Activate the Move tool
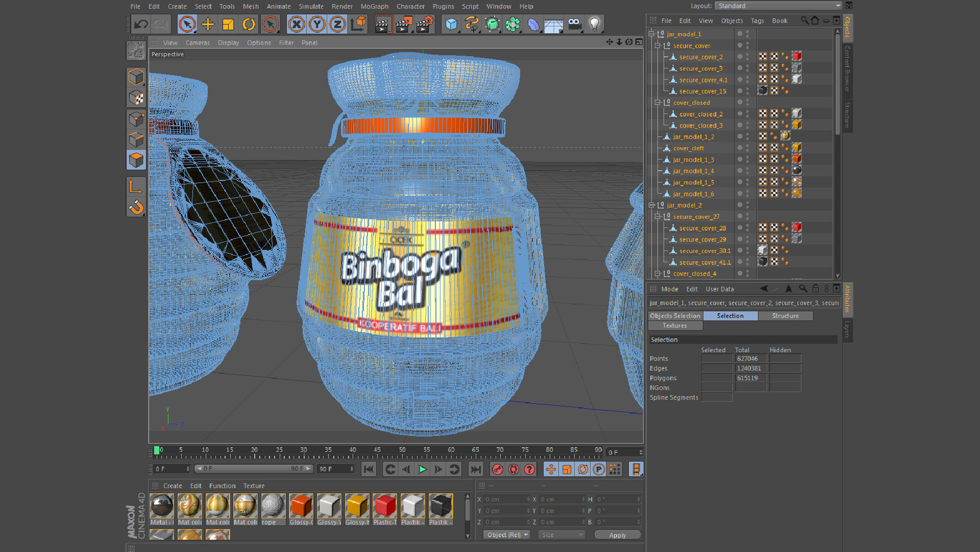The width and height of the screenshot is (980, 552). [207, 24]
